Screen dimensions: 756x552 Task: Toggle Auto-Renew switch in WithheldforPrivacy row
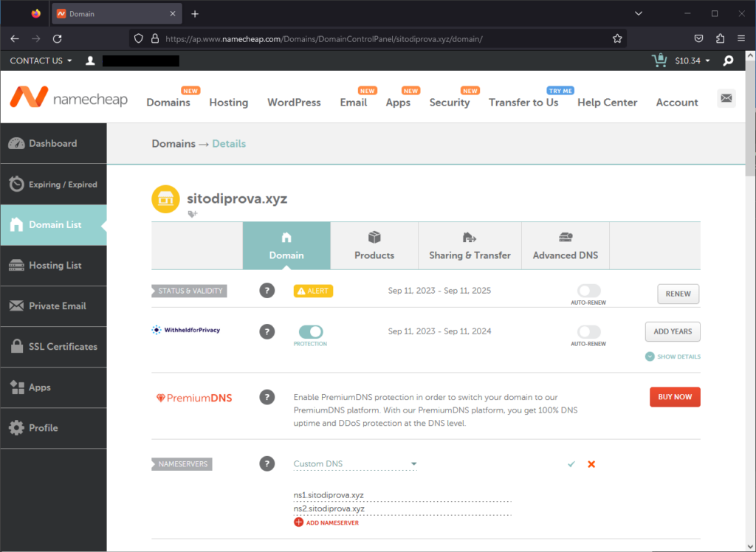pyautogui.click(x=588, y=331)
